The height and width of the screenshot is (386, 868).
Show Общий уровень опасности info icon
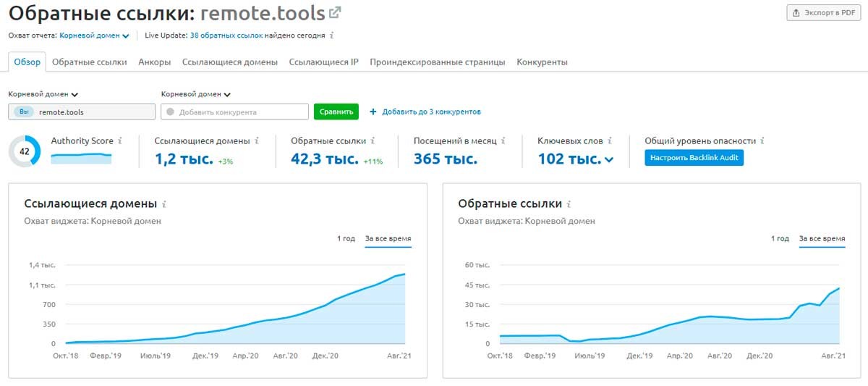tap(762, 140)
